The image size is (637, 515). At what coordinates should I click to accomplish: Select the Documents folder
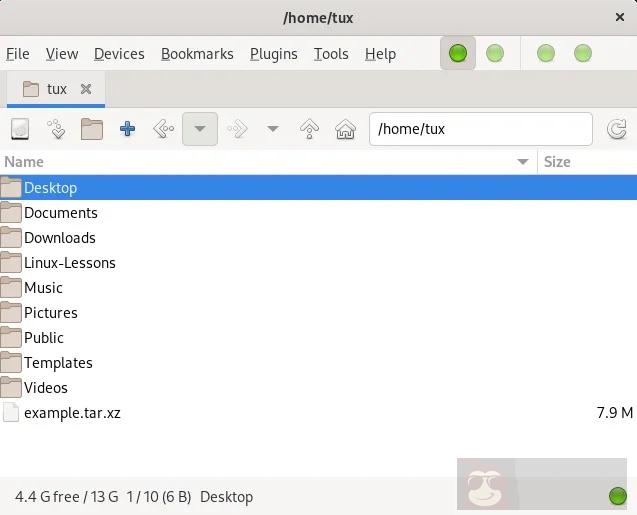(318, 213)
